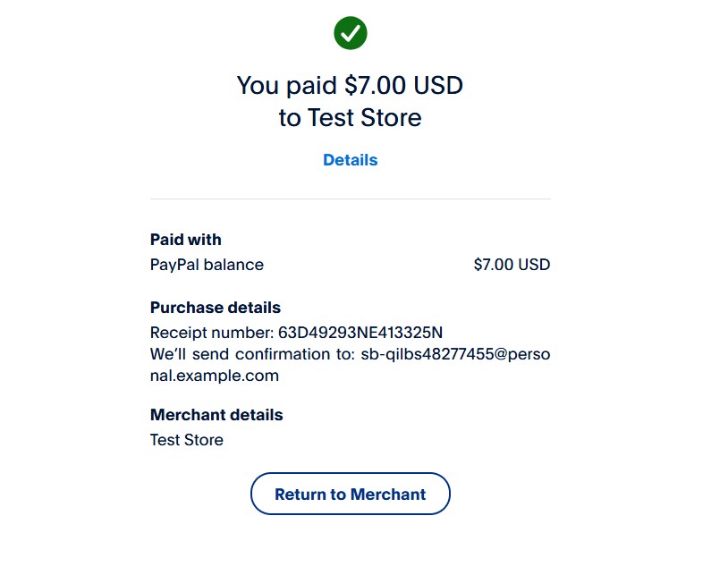Click the amount shown beside PayPal balance

coord(512,265)
